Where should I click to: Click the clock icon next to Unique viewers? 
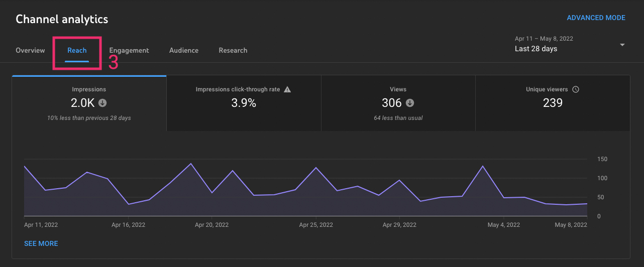(576, 89)
